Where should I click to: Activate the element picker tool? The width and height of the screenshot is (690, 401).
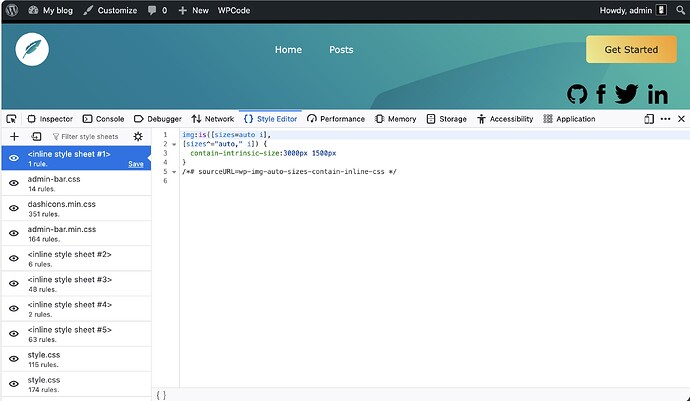point(11,119)
